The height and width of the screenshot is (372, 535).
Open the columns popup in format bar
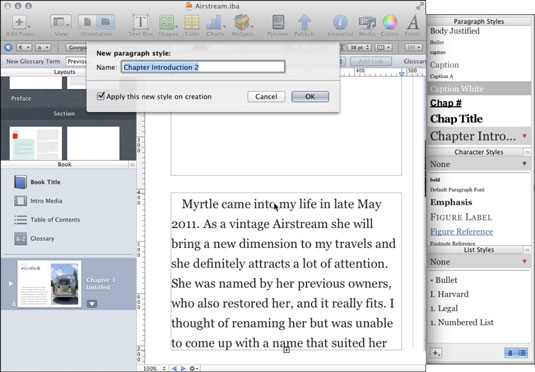(384, 47)
